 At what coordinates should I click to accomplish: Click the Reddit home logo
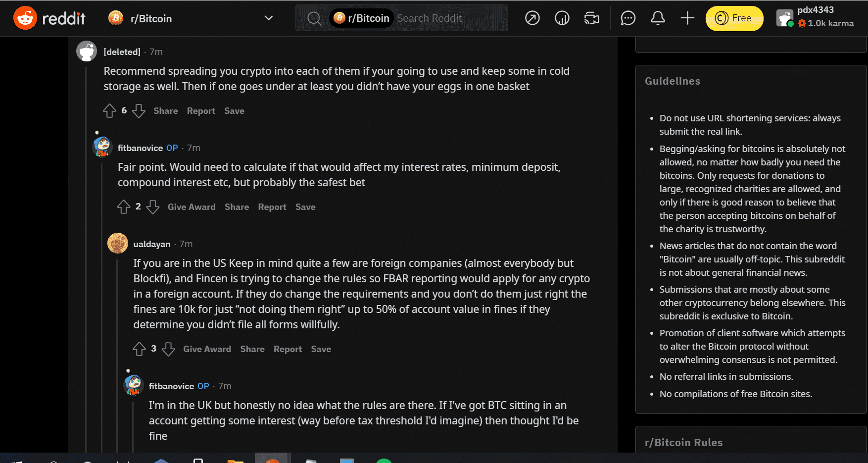(49, 18)
